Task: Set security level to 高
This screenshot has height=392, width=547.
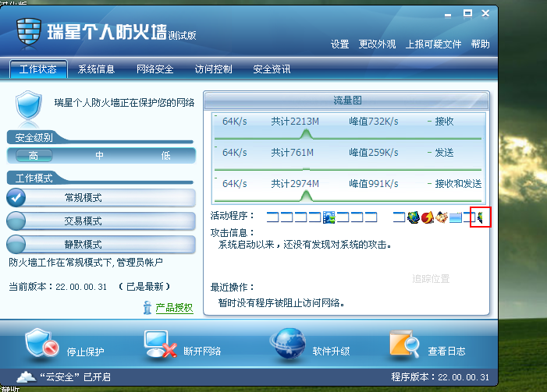Action: 34,155
